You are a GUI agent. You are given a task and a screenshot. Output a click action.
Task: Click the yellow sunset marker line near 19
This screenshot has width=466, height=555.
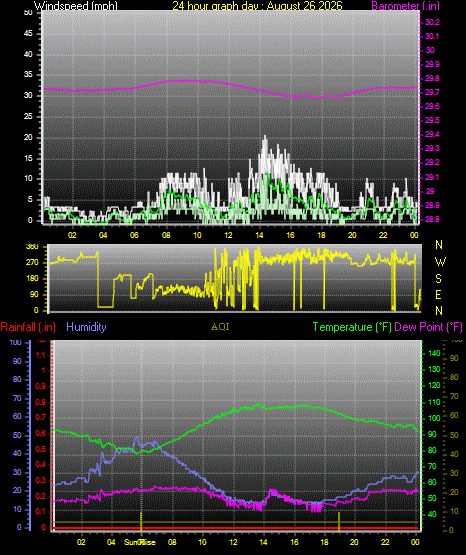pos(339,522)
